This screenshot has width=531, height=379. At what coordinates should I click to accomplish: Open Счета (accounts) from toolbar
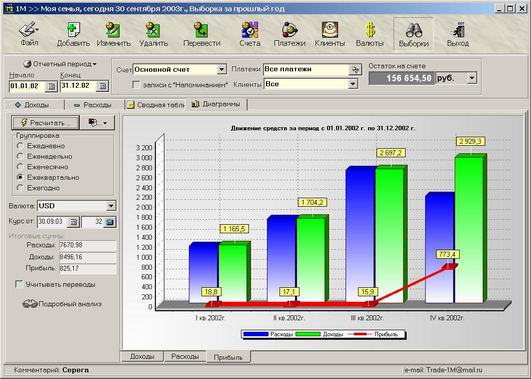coord(250,34)
